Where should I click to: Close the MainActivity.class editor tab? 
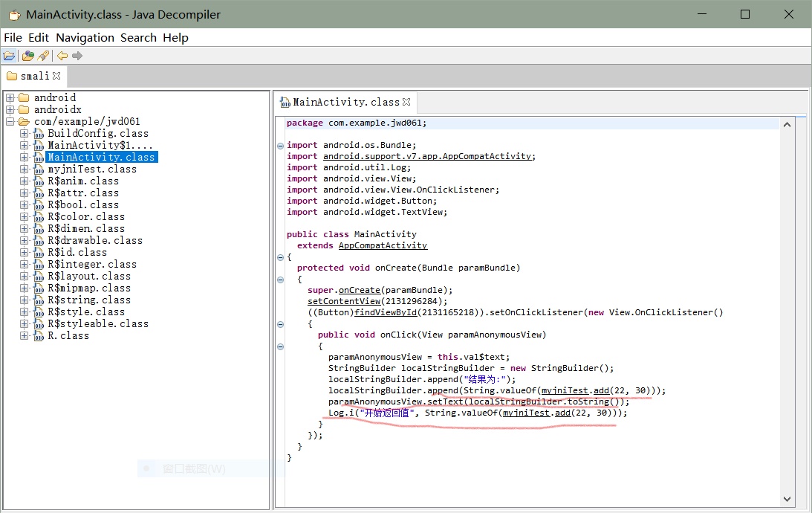point(406,102)
